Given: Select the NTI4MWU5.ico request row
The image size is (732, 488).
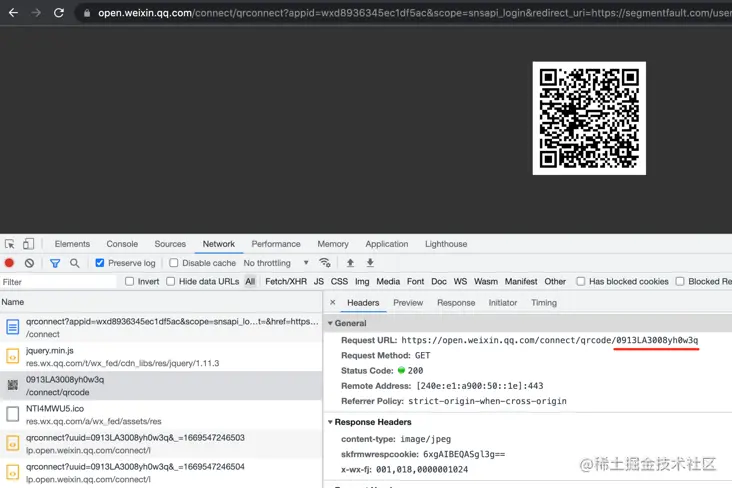Looking at the screenshot, I should tap(161, 414).
